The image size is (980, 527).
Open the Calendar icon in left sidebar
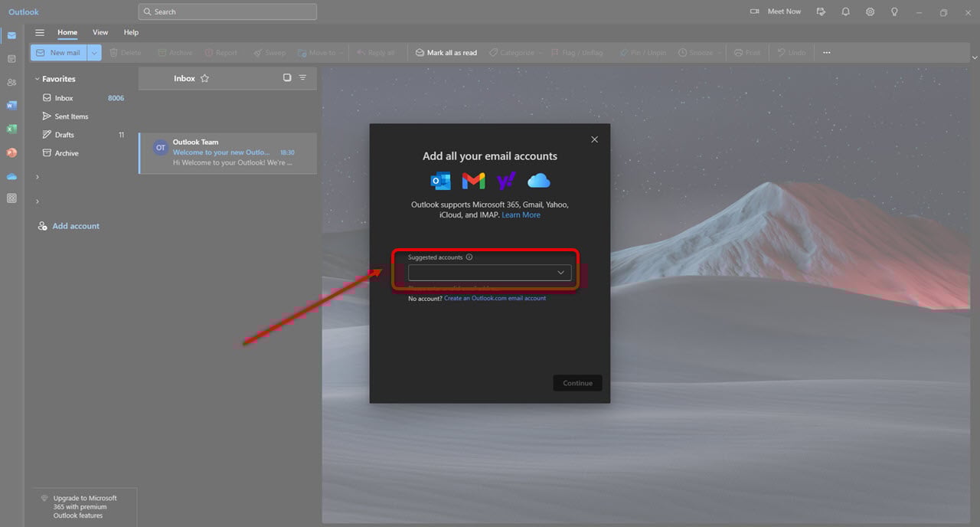pyautogui.click(x=11, y=59)
